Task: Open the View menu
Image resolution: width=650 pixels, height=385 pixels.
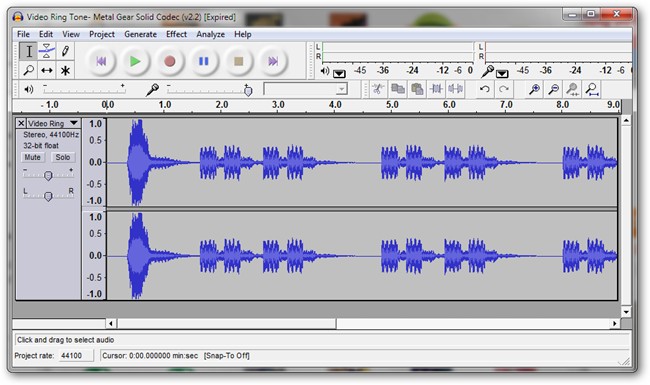Action: tap(71, 34)
